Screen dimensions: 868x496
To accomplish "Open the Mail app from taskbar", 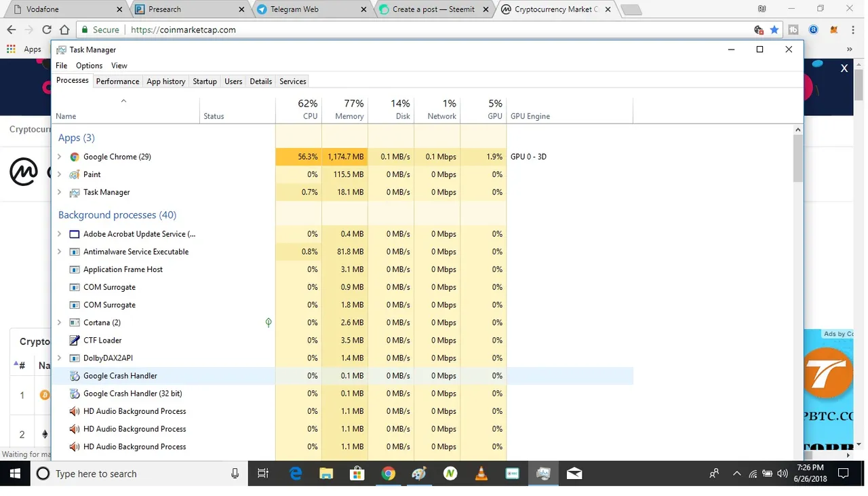I will tap(574, 474).
